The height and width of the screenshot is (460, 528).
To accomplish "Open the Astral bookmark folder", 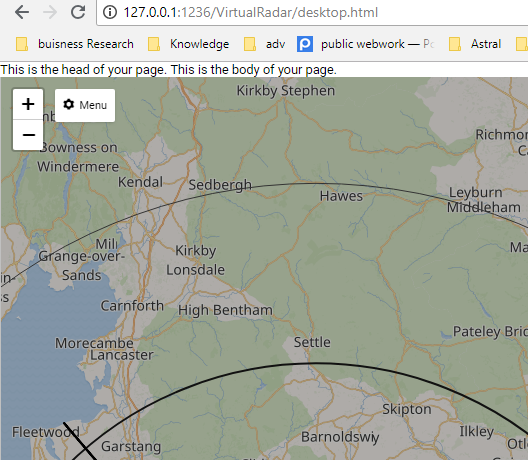I will click(475, 44).
